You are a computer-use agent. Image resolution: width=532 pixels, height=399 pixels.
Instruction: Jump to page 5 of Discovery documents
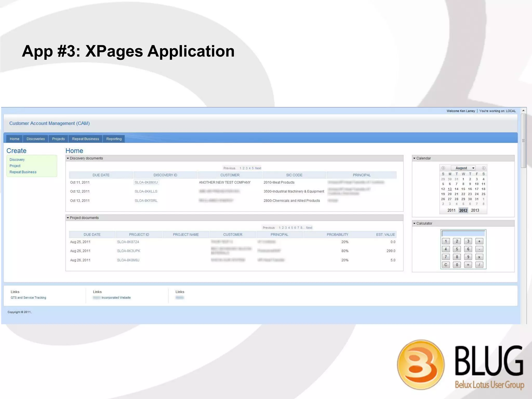252,168
